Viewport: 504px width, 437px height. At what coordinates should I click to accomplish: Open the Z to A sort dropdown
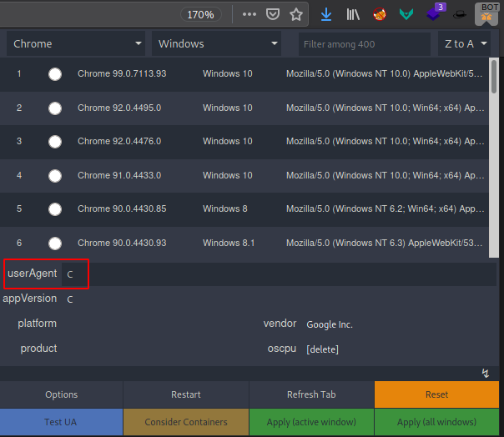(464, 43)
